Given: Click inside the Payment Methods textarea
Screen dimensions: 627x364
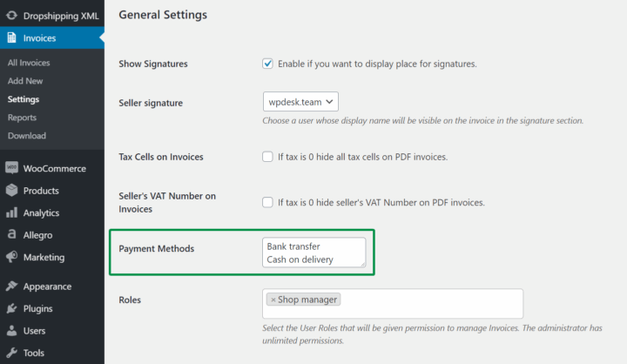Looking at the screenshot, I should pyautogui.click(x=313, y=253).
